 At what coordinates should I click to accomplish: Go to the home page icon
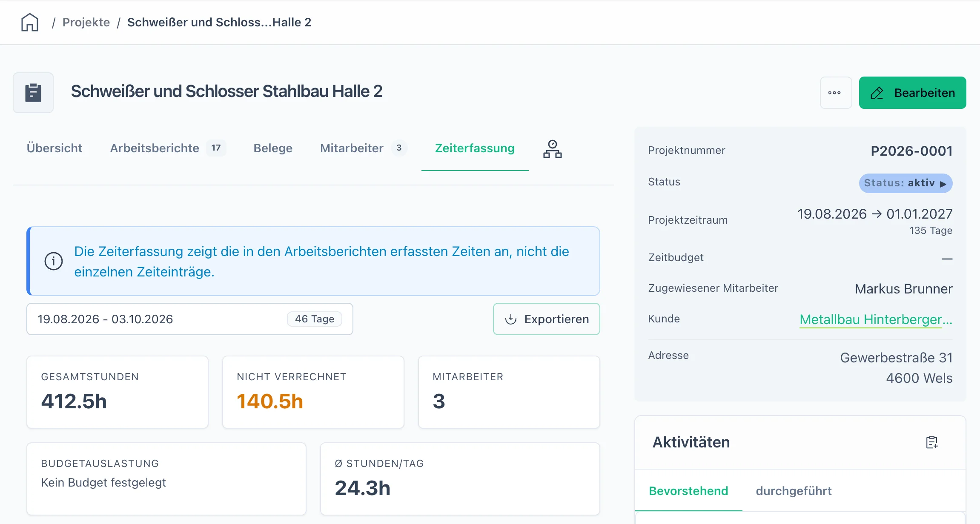point(30,22)
